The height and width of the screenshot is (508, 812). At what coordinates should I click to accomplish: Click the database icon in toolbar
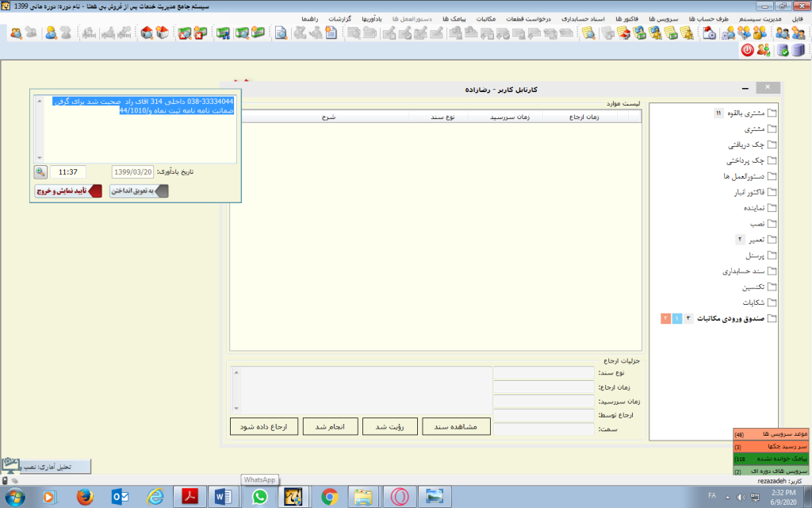[x=798, y=50]
